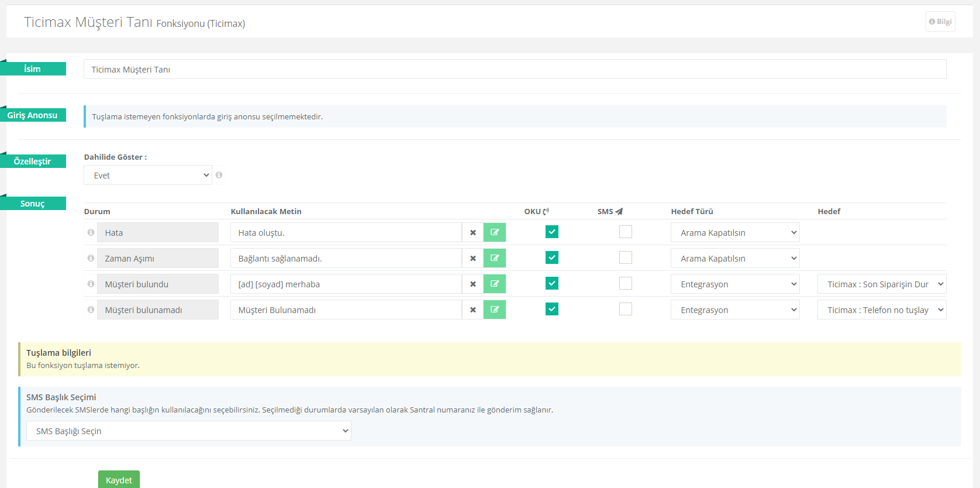980x488 pixels.
Task: Click the İsim text field
Action: pos(515,69)
